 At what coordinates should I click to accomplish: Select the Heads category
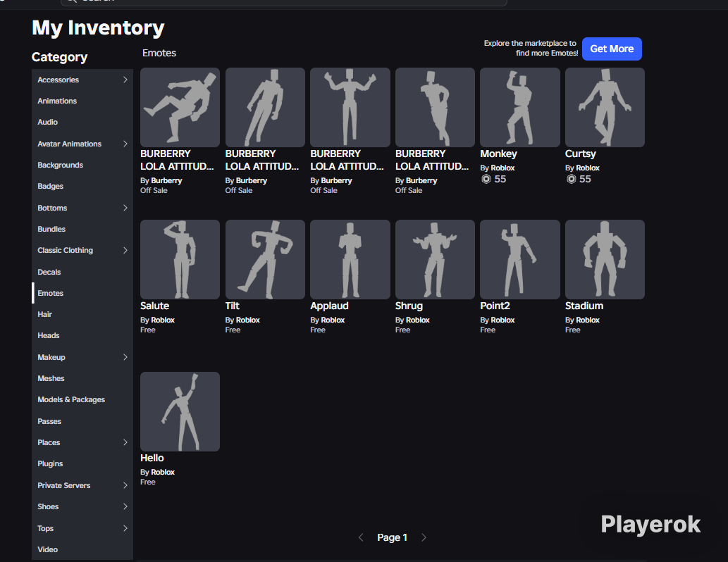82,335
